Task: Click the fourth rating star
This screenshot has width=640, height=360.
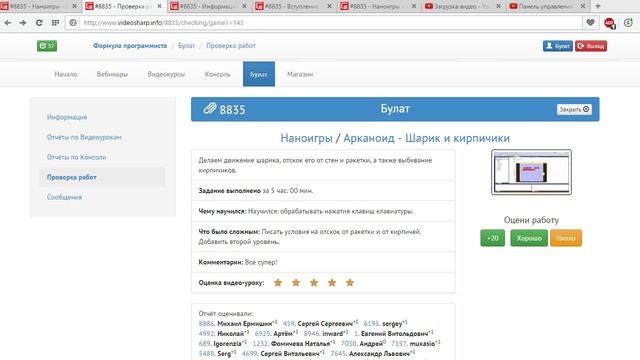Action: point(332,282)
